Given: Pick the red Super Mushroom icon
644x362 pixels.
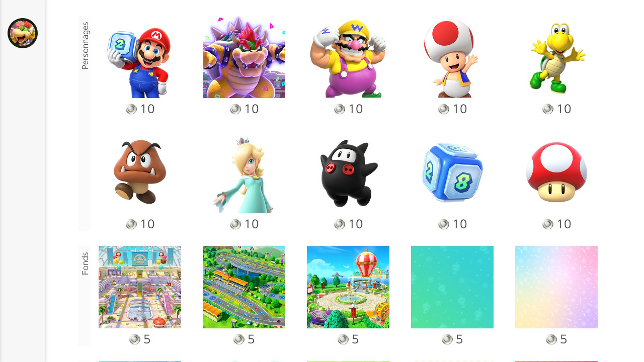Looking at the screenshot, I should point(556,172).
